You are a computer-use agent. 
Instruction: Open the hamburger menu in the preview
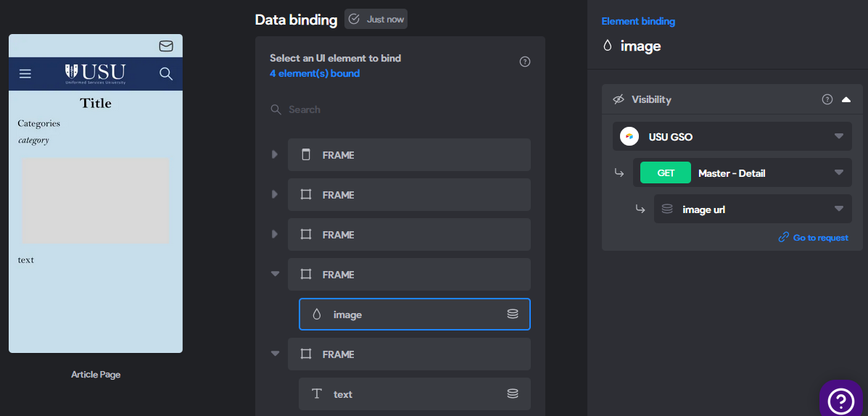point(25,74)
